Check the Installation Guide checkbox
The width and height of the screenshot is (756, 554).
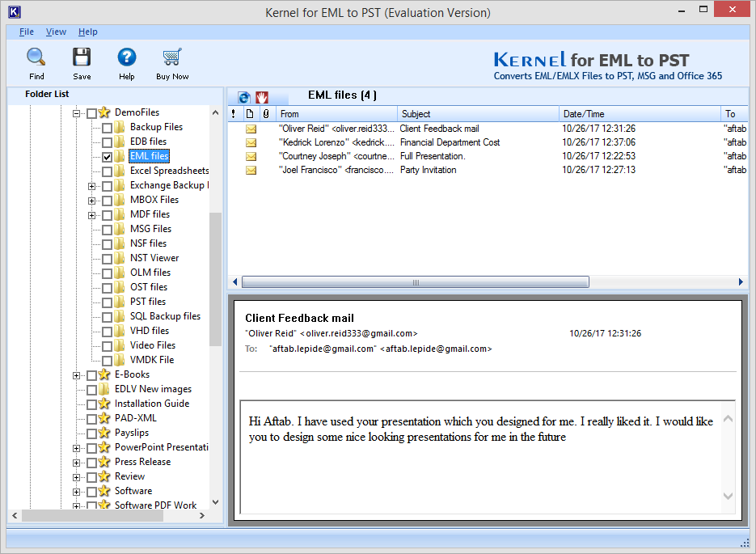[91, 404]
